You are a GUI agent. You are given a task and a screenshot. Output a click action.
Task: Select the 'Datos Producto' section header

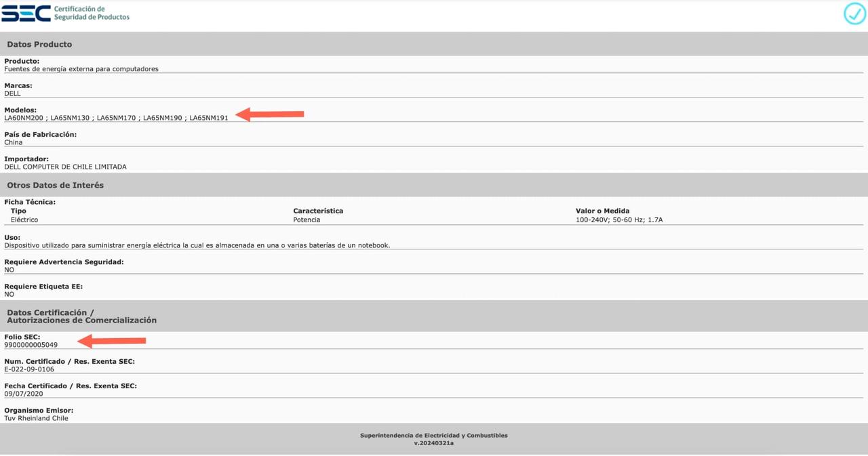point(39,44)
